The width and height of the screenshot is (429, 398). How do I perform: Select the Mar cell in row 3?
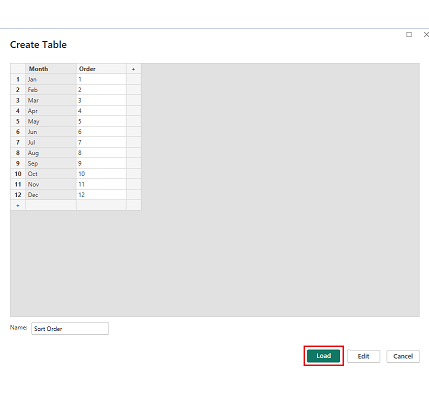[x=51, y=100]
